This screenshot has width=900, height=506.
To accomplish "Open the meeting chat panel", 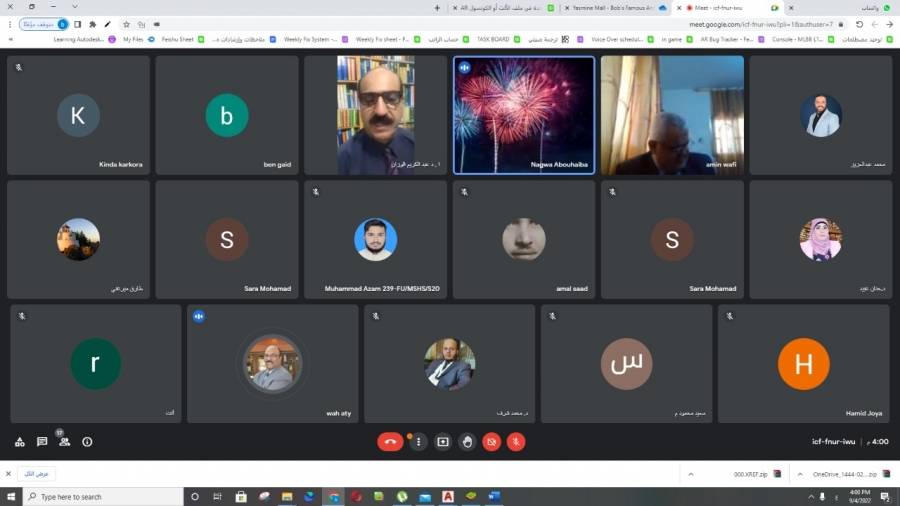I will (x=42, y=441).
